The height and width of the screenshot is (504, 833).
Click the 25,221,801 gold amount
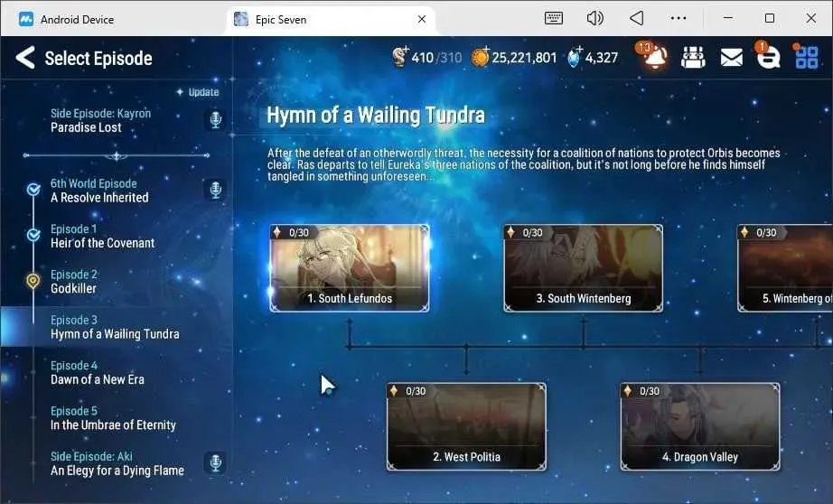point(524,58)
